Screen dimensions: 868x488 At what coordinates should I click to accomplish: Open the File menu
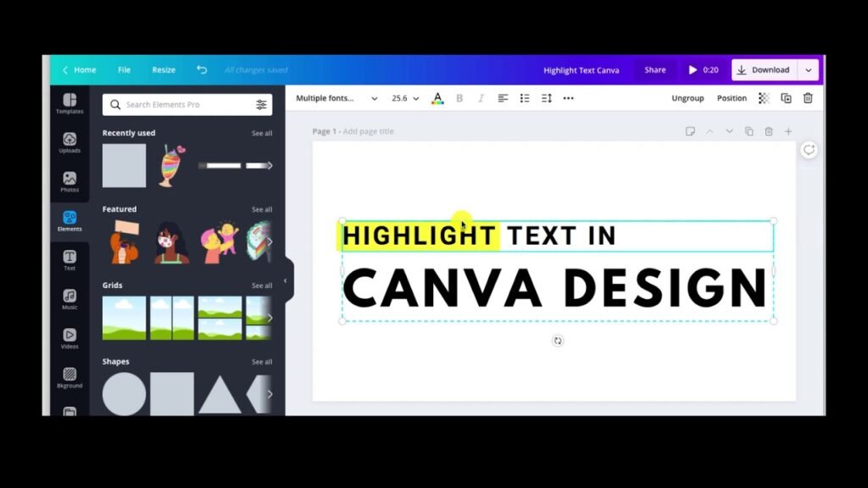click(124, 70)
